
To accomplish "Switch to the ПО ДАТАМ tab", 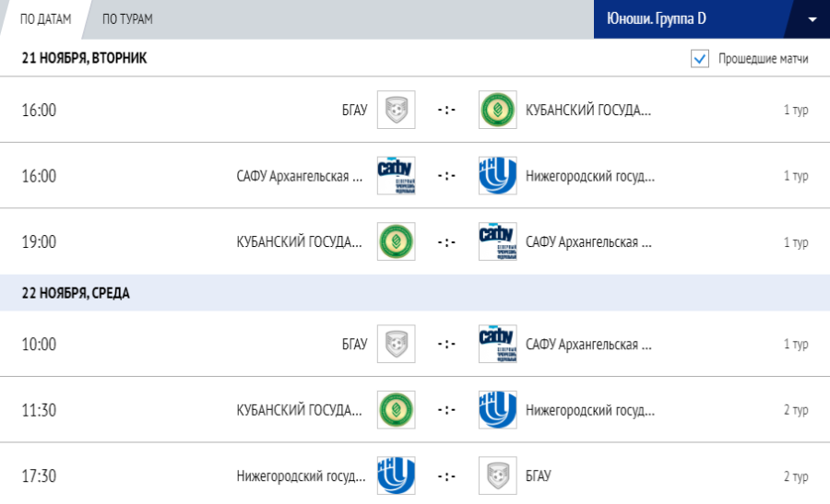I will coord(45,19).
